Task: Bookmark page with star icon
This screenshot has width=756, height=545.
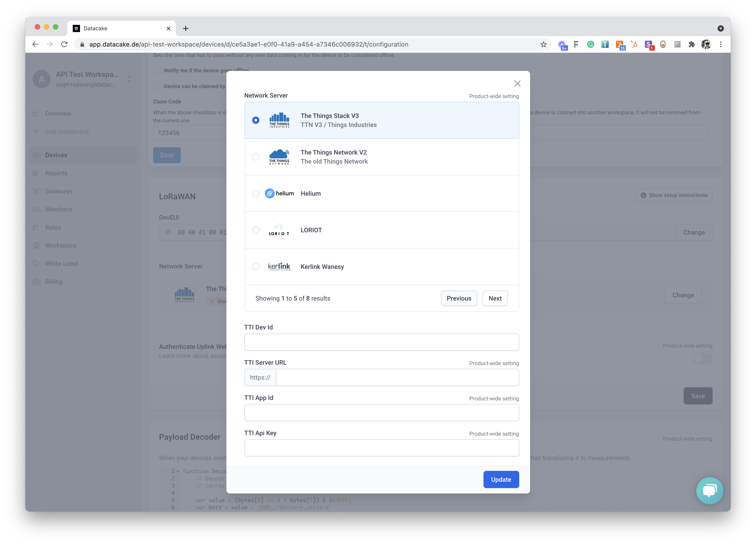Action: coord(544,44)
